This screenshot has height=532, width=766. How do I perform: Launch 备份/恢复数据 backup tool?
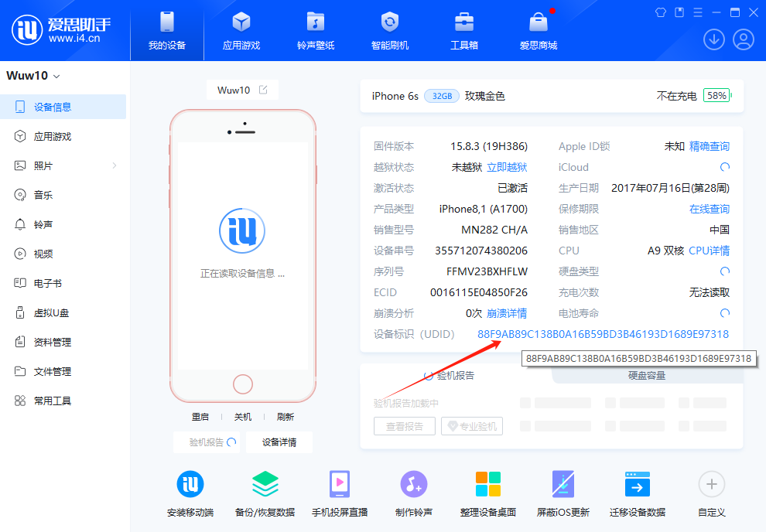click(265, 492)
